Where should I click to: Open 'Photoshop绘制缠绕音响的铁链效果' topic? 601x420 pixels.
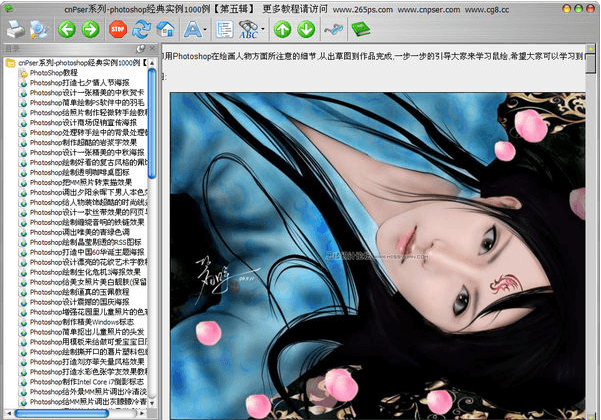pos(87,222)
